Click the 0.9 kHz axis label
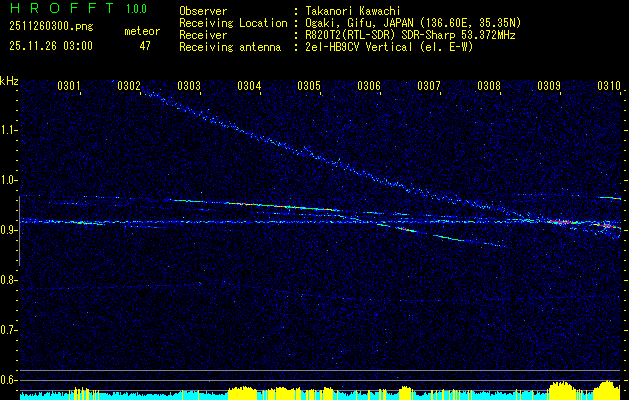Screen dimensions: 629x400 [7, 230]
